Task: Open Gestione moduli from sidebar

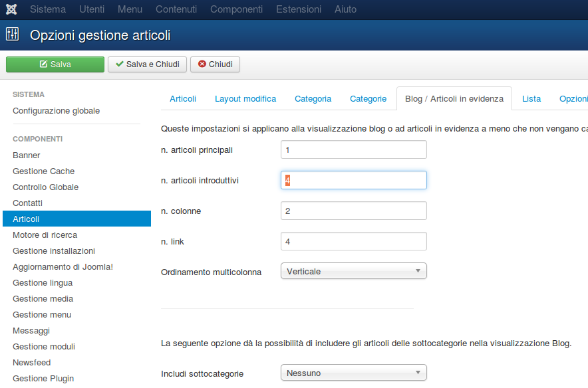Action: [43, 346]
